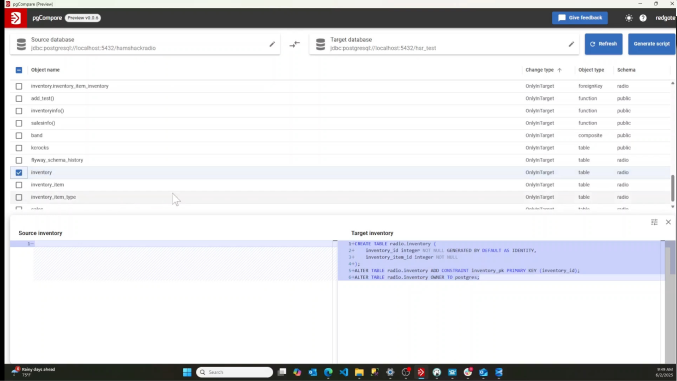The image size is (677, 381).
Task: Click the Change type sort arrow
Action: (560, 70)
